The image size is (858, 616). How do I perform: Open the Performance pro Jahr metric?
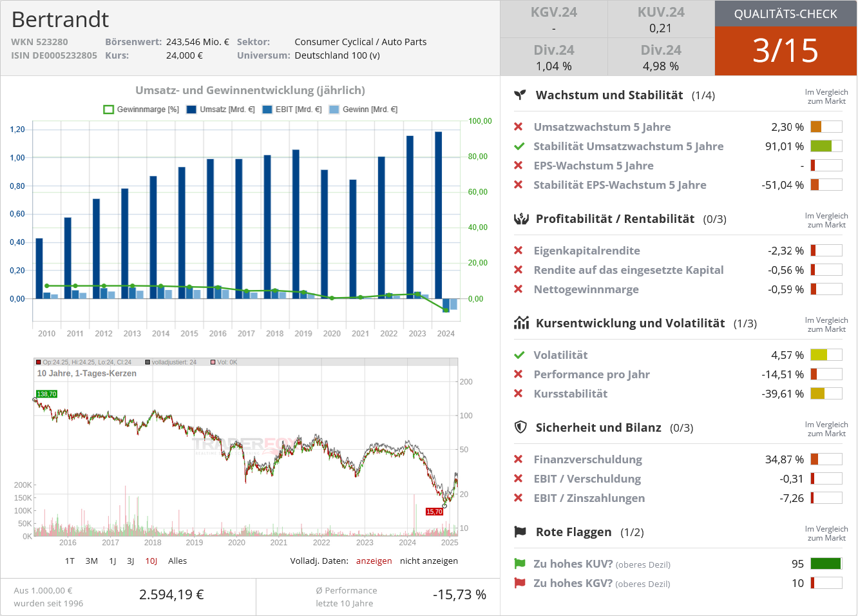pyautogui.click(x=591, y=374)
